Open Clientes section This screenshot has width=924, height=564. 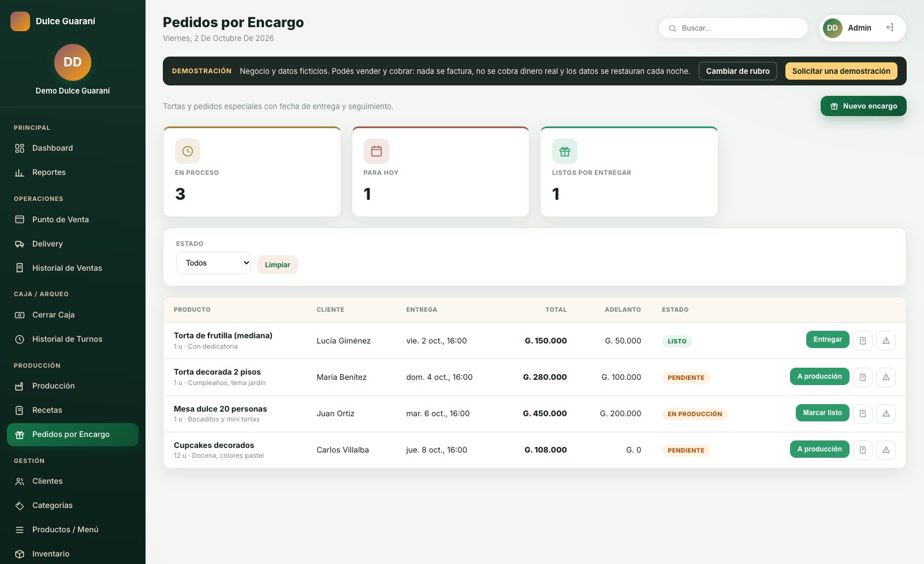73,481
